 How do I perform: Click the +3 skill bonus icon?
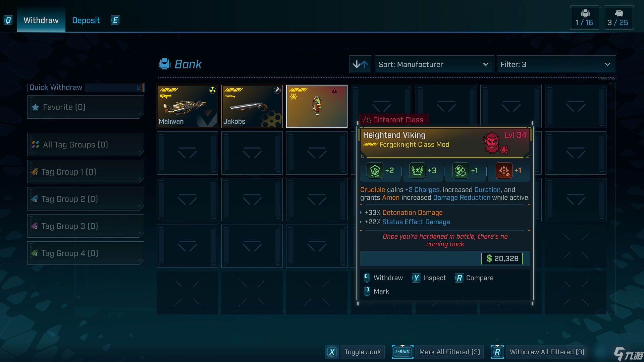point(417,171)
